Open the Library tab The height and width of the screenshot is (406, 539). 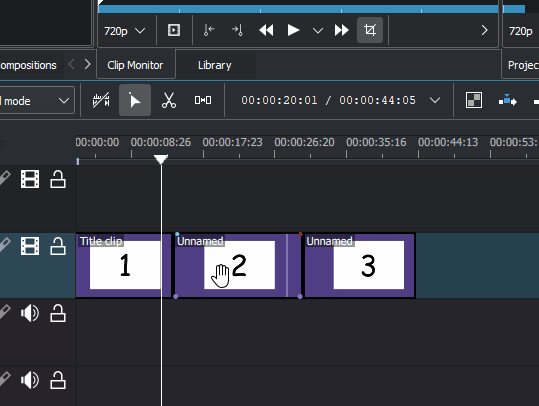click(x=214, y=65)
